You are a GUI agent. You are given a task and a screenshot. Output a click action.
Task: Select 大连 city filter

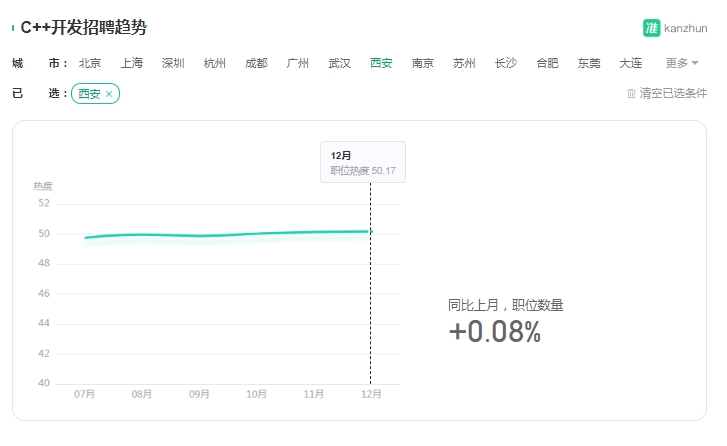click(631, 63)
